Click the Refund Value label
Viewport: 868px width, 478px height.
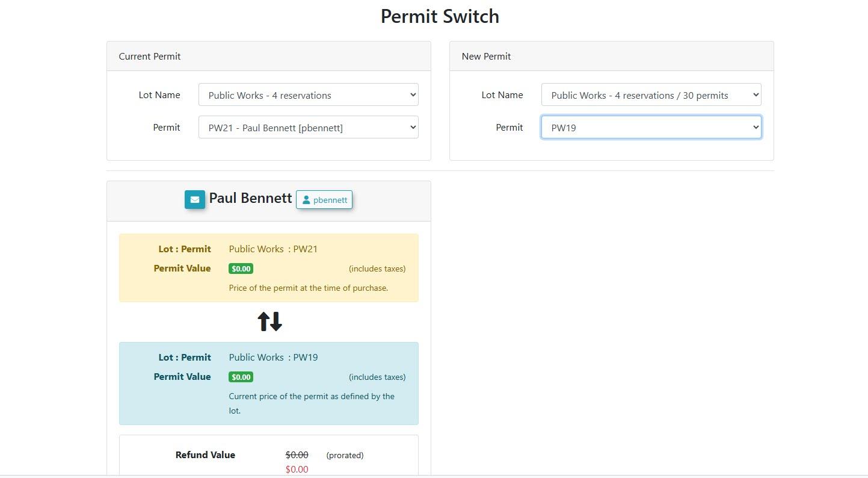point(205,455)
